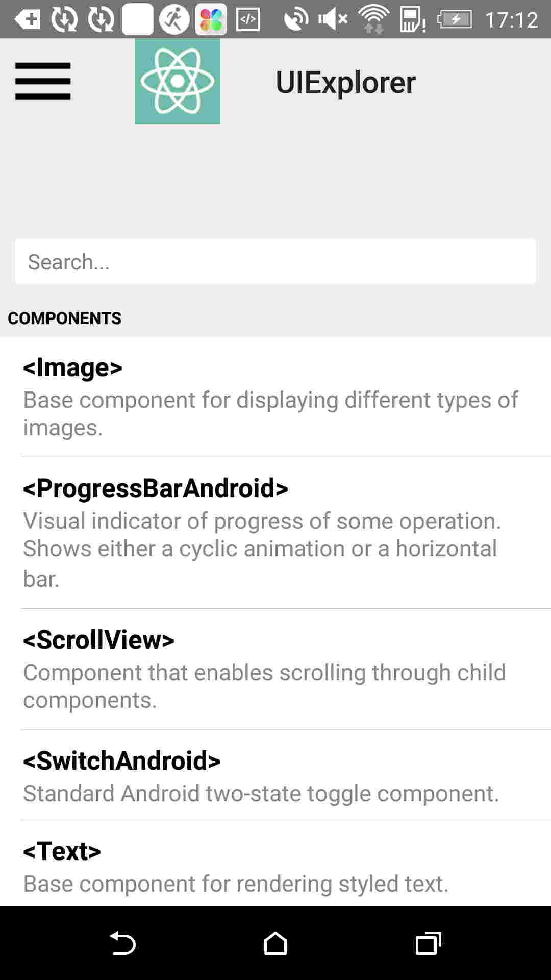551x980 pixels.
Task: Tap the muted volume status icon
Action: click(x=333, y=19)
